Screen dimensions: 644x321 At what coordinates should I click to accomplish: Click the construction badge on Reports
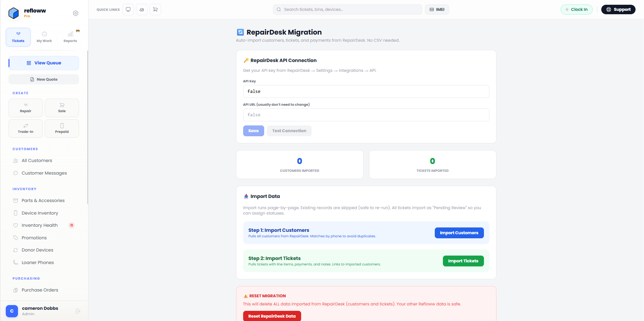coord(78,31)
